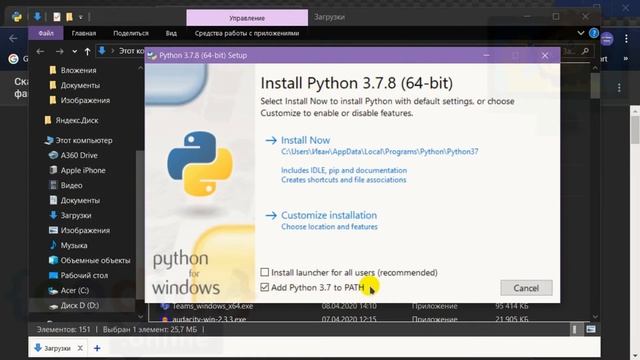Go back in File Explorer
The image size is (640, 360).
pyautogui.click(x=40, y=51)
